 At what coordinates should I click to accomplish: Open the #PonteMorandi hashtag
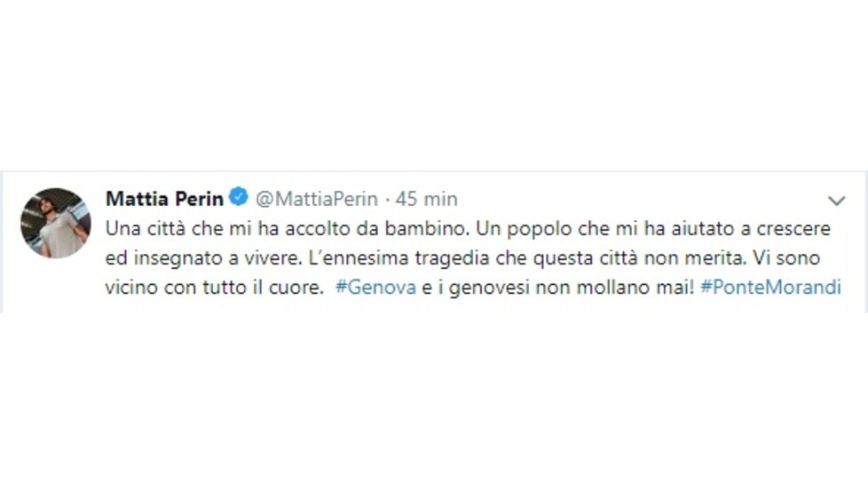770,288
